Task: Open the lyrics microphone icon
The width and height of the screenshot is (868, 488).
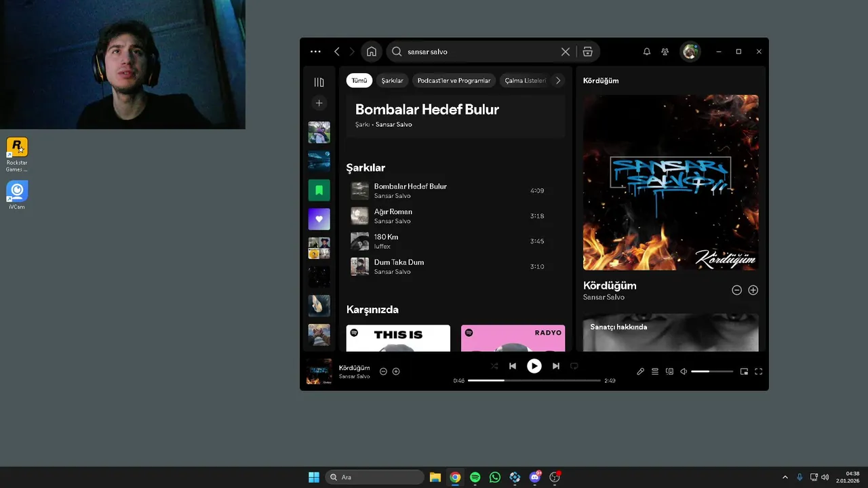Action: click(640, 371)
